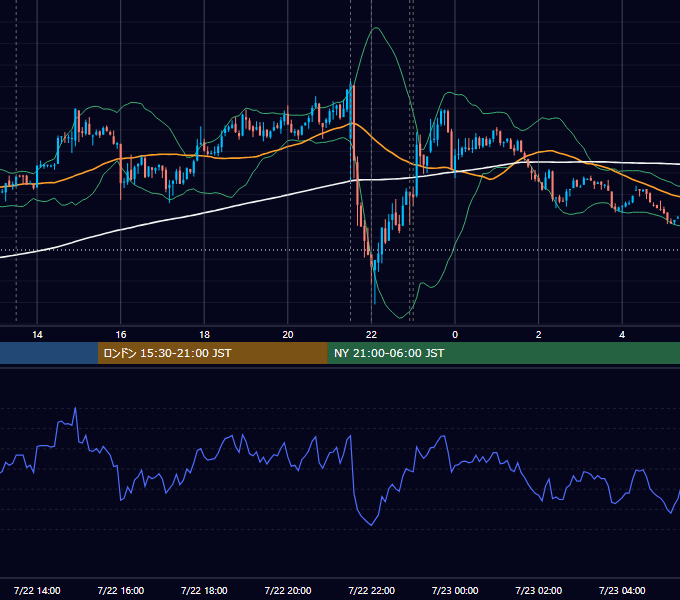This screenshot has height=600, width=680.
Task: Click the oscillator's highest peak near 15:00
Action: pyautogui.click(x=75, y=408)
